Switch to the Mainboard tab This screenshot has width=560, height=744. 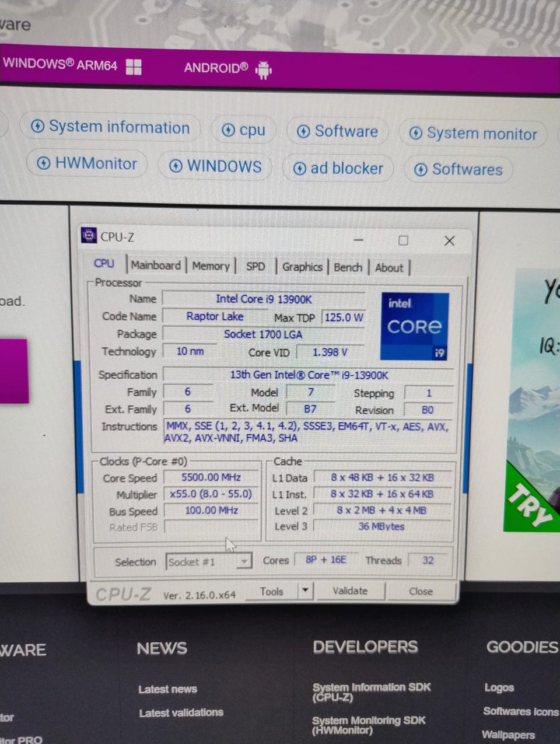(x=156, y=265)
